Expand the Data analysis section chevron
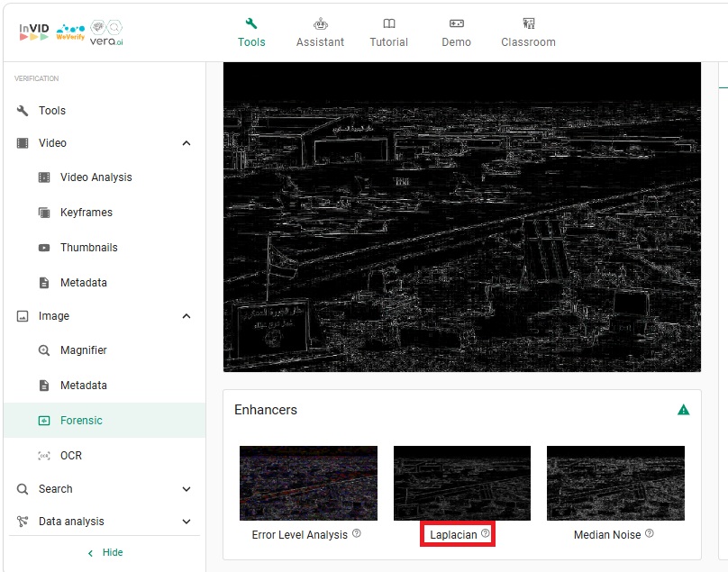The width and height of the screenshot is (728, 572). pos(187,522)
